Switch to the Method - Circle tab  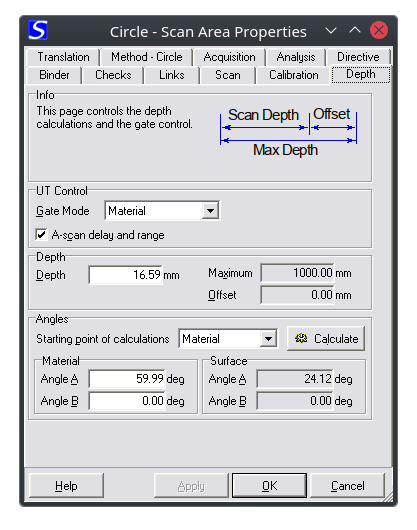pyautogui.click(x=147, y=57)
